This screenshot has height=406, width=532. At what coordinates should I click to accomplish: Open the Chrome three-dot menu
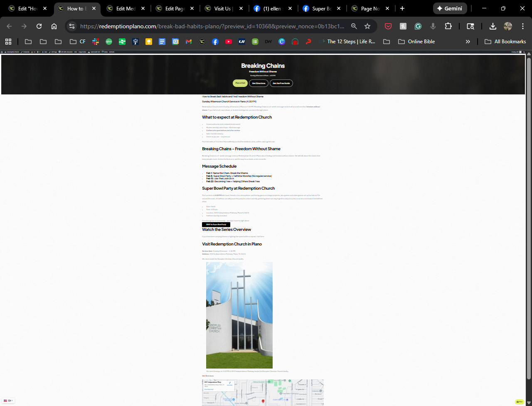[523, 26]
